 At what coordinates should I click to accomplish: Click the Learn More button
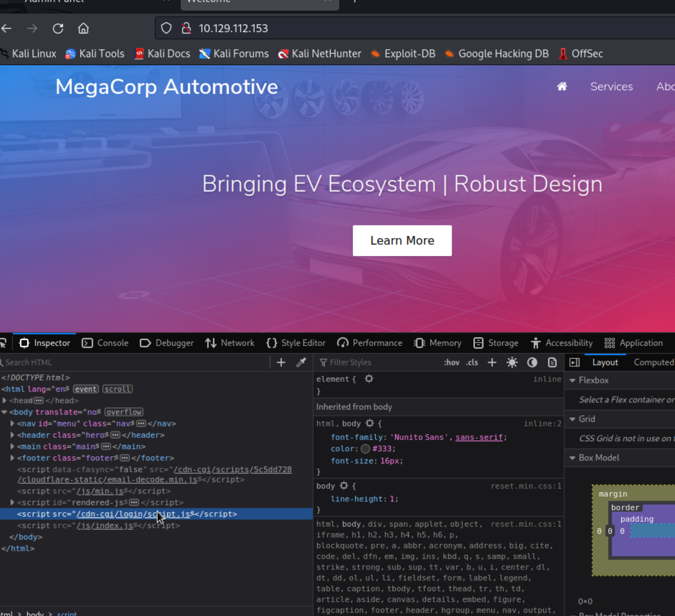click(402, 241)
